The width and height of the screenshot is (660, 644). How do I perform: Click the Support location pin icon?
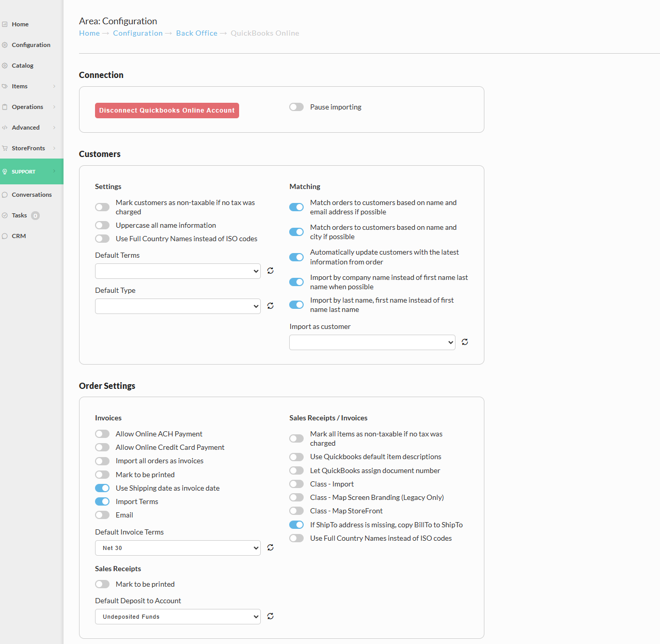[5, 171]
